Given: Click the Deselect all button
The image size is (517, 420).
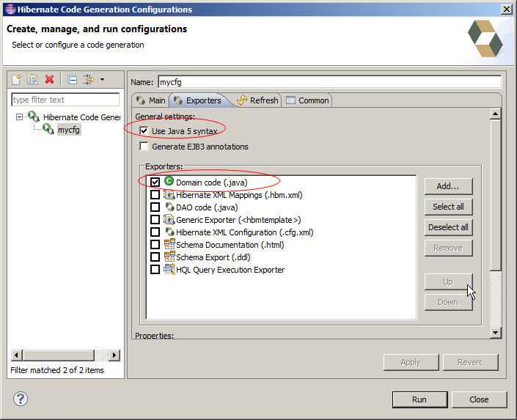Looking at the screenshot, I should (x=448, y=227).
